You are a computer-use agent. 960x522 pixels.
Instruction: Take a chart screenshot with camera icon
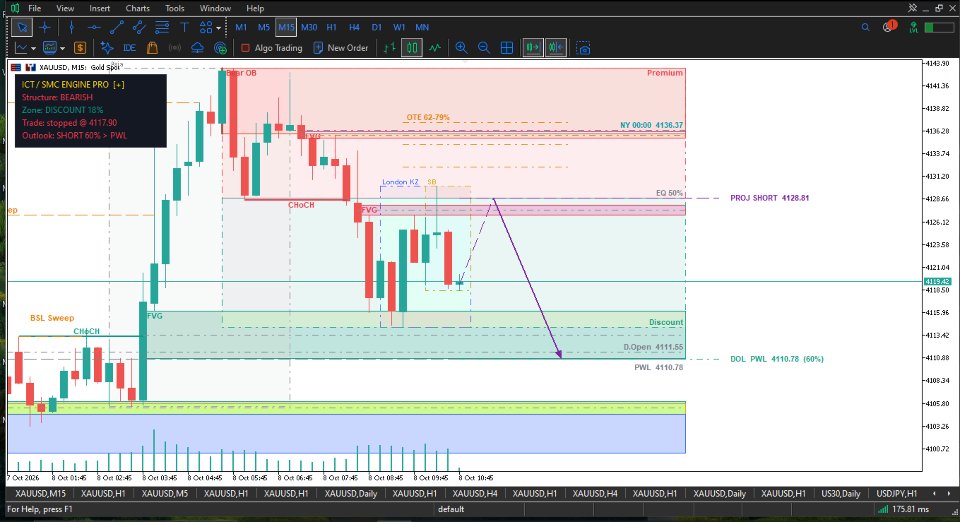(x=583, y=48)
